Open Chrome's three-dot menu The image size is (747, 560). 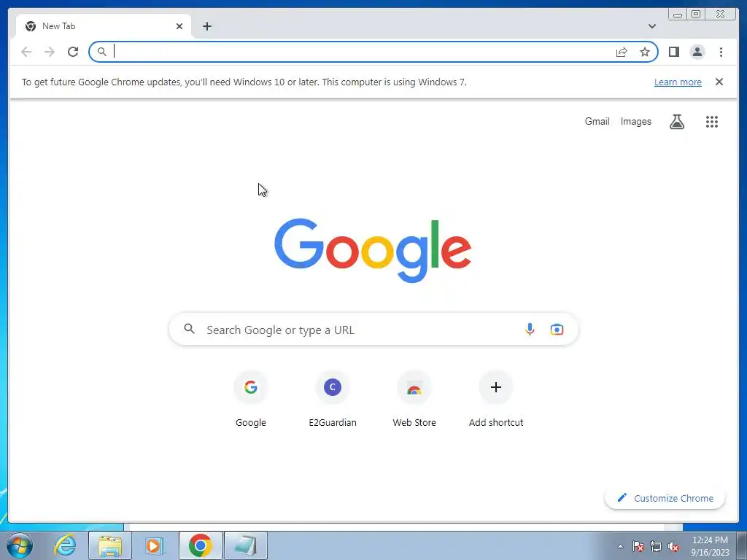pyautogui.click(x=721, y=52)
